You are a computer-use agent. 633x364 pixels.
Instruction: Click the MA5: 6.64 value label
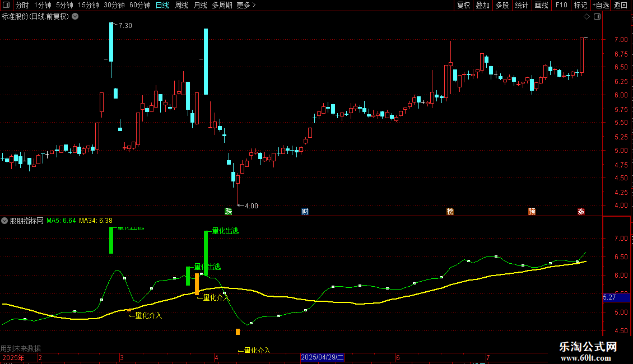(x=61, y=221)
